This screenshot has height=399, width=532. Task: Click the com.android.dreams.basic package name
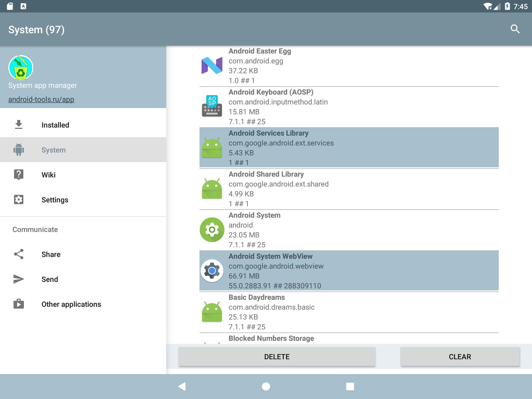click(272, 307)
